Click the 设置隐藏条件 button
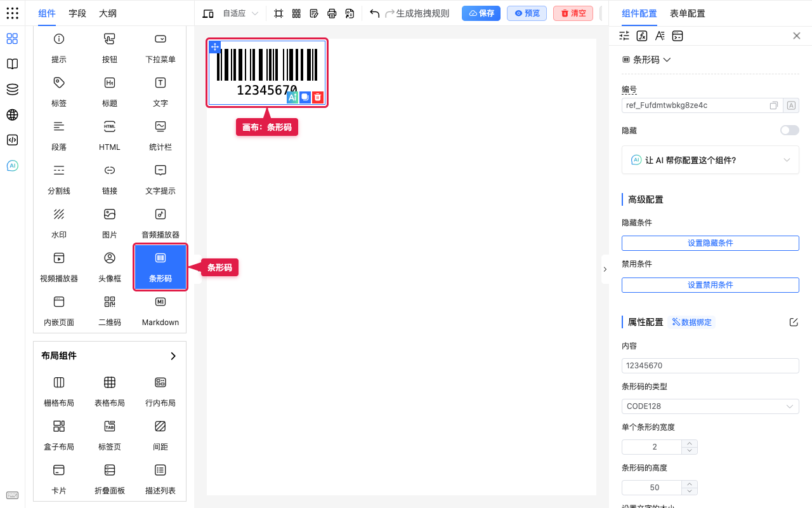812x508 pixels. coord(710,243)
